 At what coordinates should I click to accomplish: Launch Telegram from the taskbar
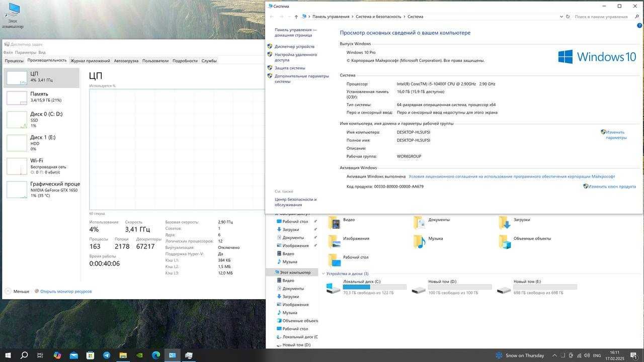(x=107, y=355)
